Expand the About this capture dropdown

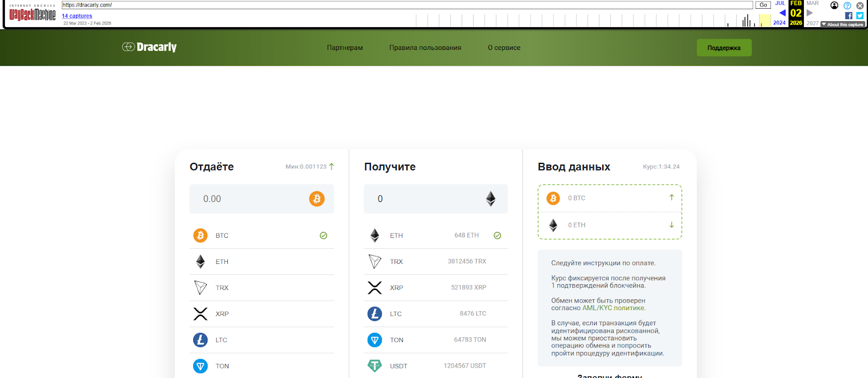842,24
